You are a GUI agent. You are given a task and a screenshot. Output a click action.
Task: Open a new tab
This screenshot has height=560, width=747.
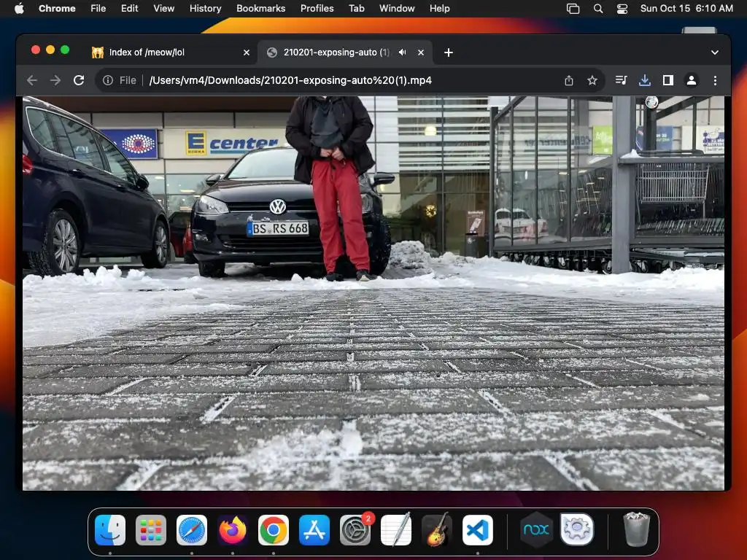pyautogui.click(x=449, y=52)
